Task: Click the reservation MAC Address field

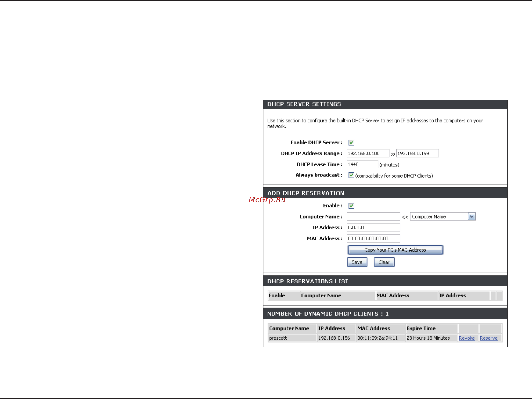Action: 373,238
